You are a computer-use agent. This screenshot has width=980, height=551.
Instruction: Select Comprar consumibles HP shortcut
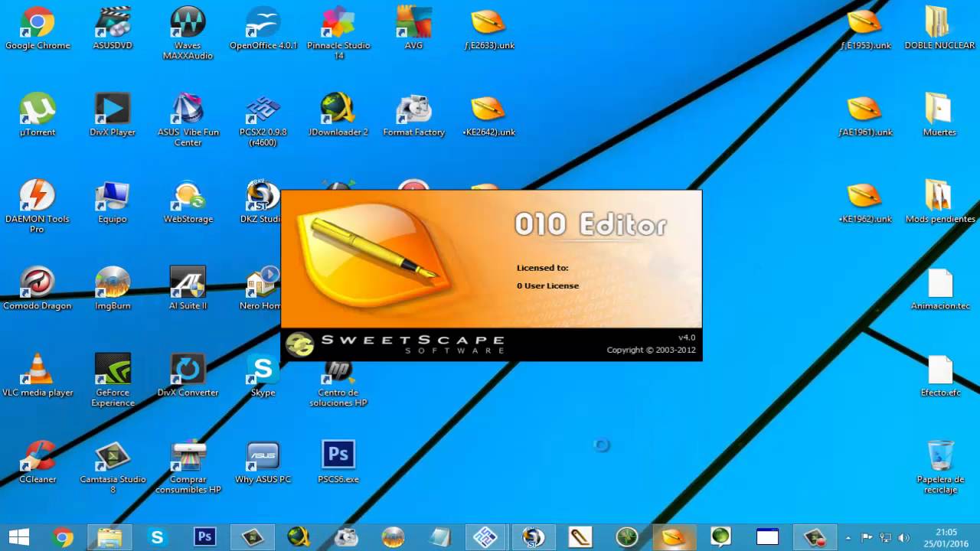[x=188, y=466]
